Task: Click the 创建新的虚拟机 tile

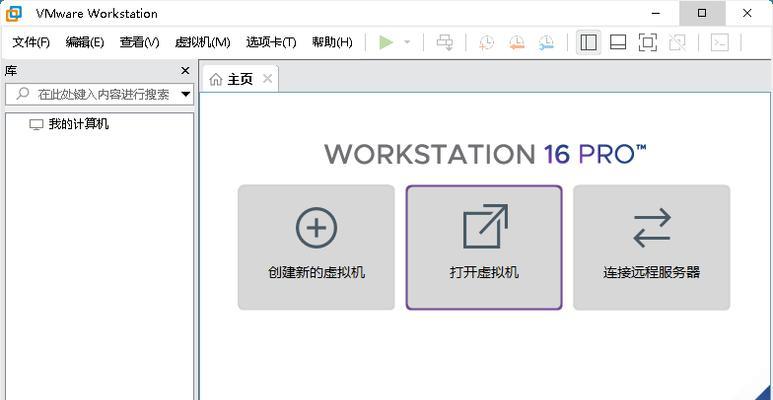Action: tap(316, 247)
